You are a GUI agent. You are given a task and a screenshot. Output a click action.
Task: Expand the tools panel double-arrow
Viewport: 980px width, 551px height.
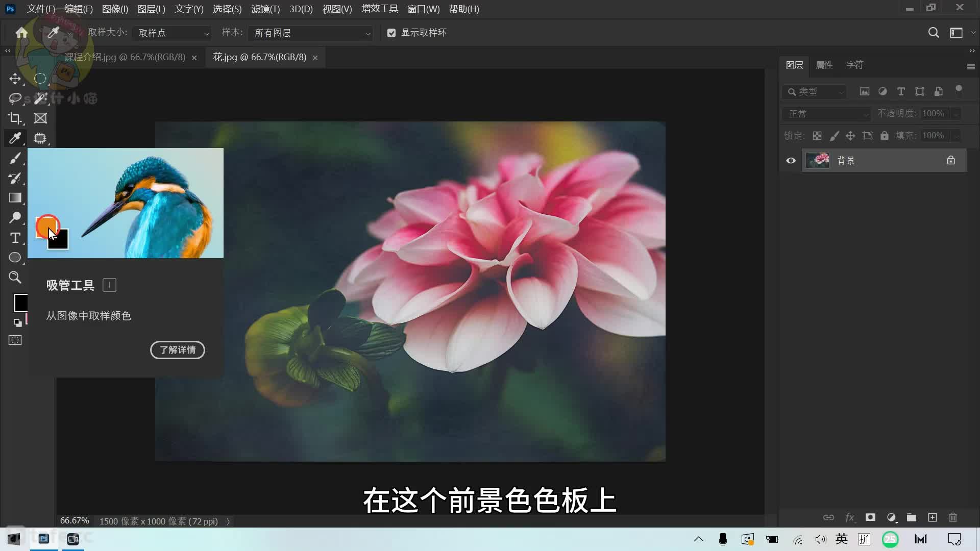[x=8, y=51]
